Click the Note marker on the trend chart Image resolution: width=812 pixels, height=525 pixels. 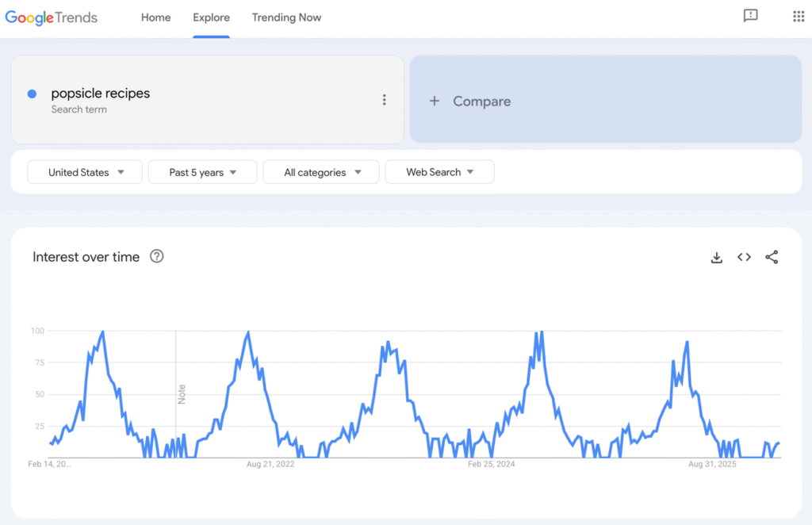pyautogui.click(x=182, y=395)
